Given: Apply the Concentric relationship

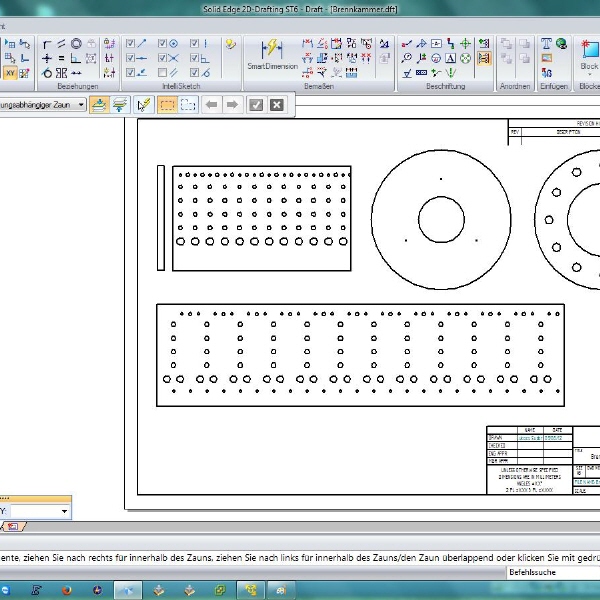Looking at the screenshot, I should [x=76, y=44].
